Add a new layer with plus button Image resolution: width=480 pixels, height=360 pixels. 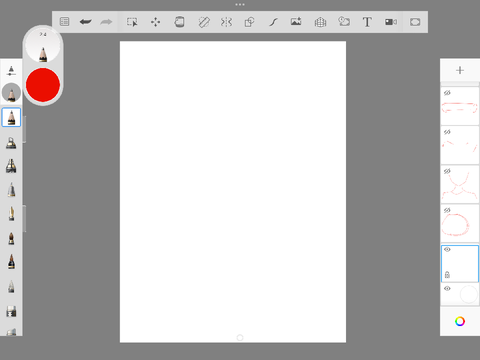coord(460,70)
